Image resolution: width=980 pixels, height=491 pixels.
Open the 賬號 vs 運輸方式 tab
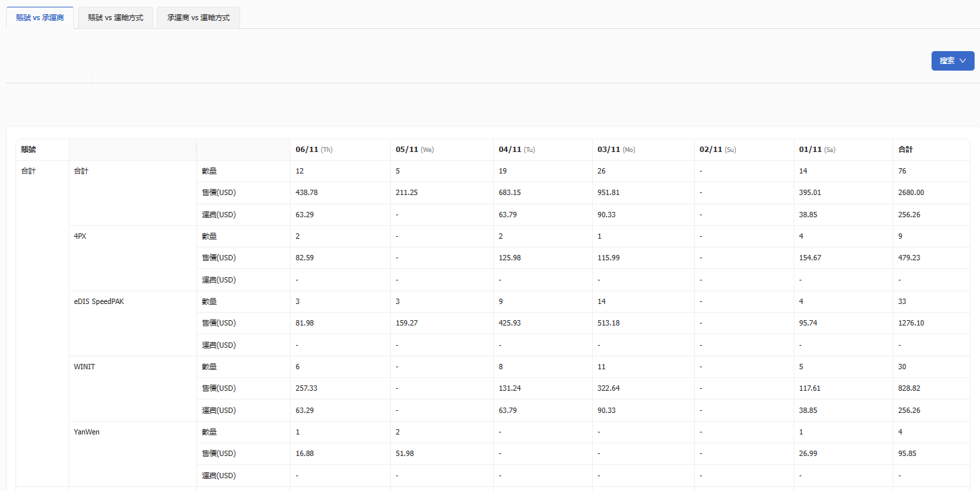pyautogui.click(x=115, y=17)
